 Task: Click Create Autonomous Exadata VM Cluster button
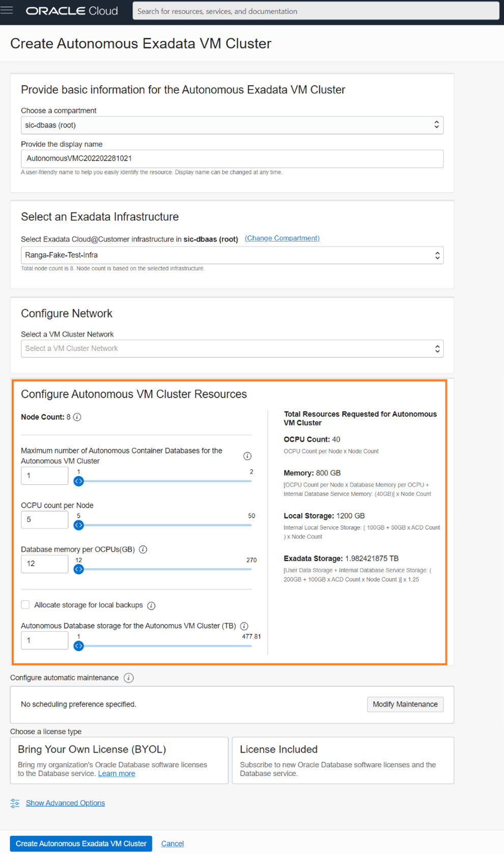81,843
